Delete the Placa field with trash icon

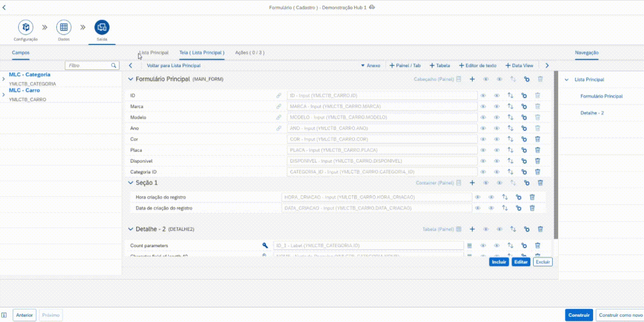pyautogui.click(x=538, y=150)
